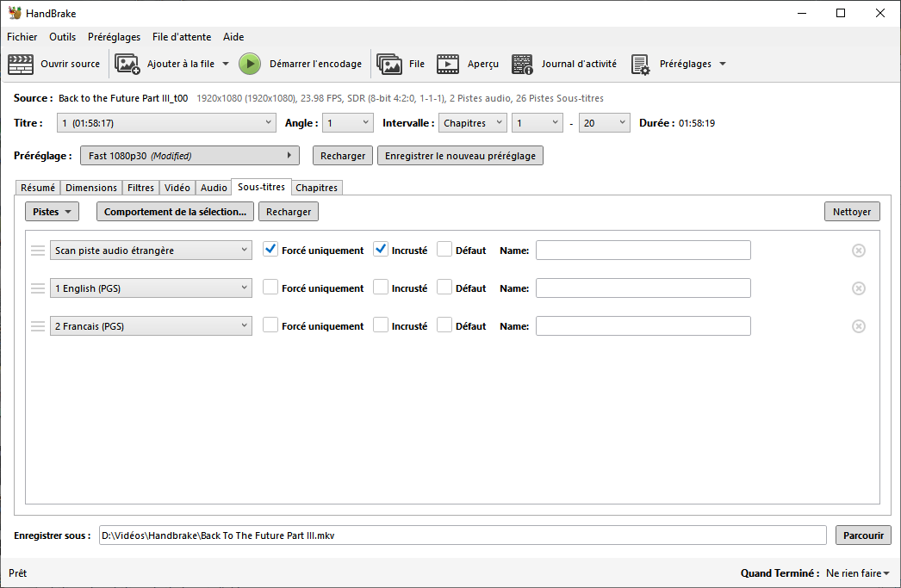Click the Ouvrir source clapperboard icon

tap(21, 65)
